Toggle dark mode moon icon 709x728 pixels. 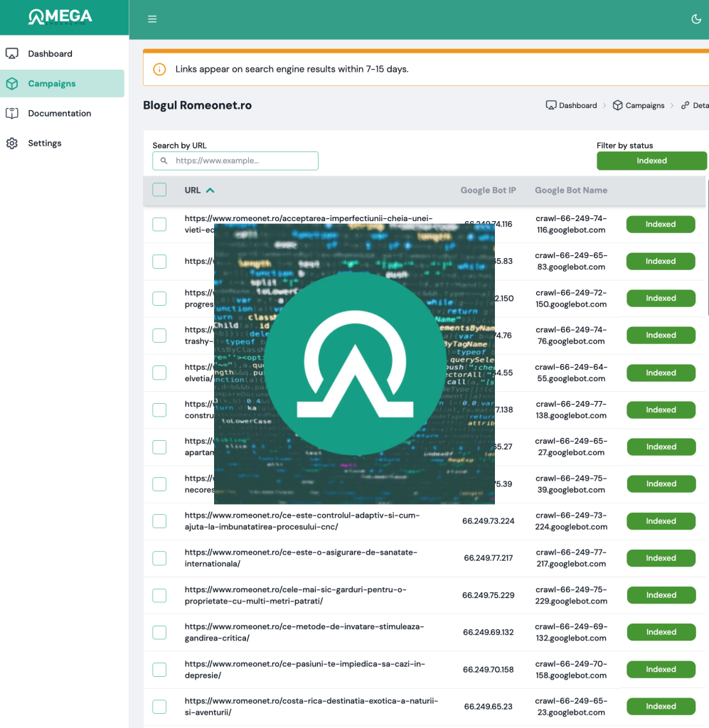[x=696, y=19]
